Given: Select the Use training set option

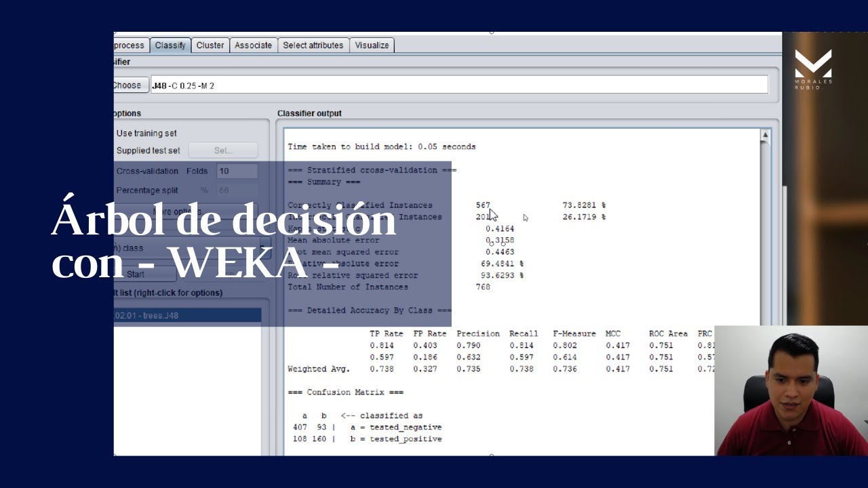Looking at the screenshot, I should pyautogui.click(x=146, y=134).
